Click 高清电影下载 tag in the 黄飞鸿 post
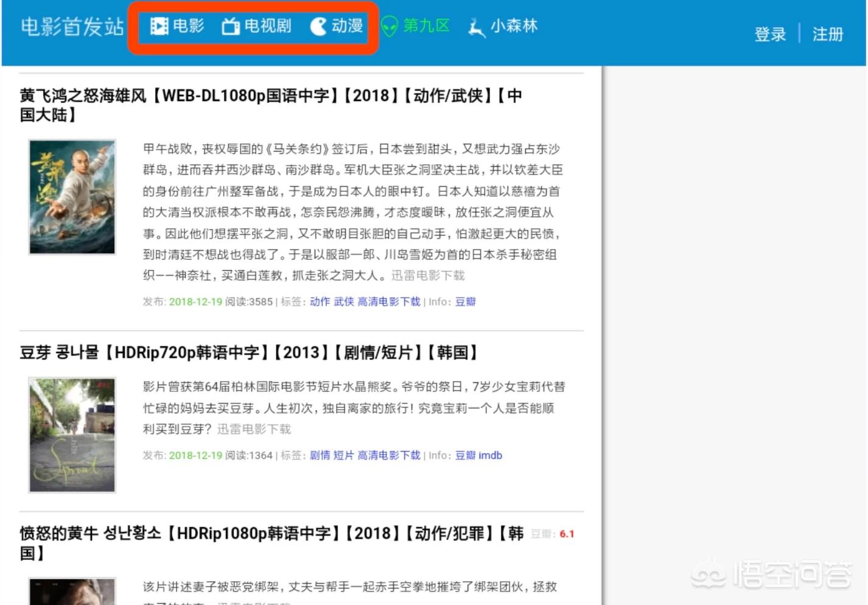Viewport: 868px width, 605px height. (389, 302)
